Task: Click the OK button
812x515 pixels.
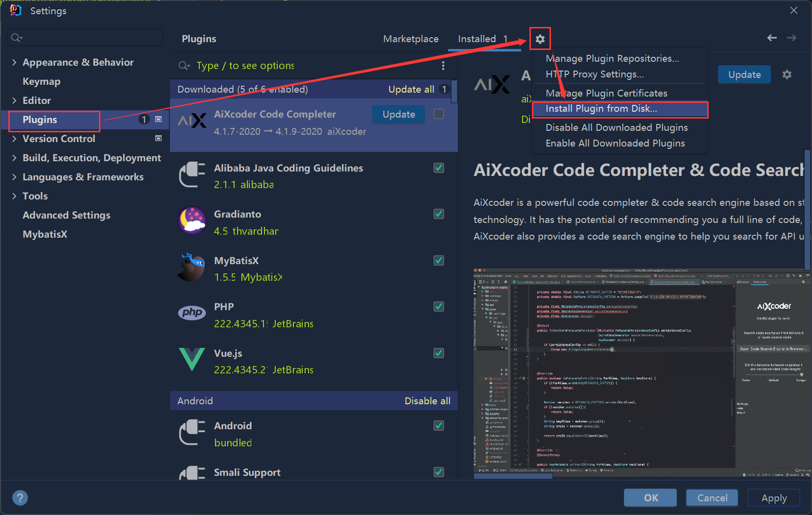Action: click(650, 498)
